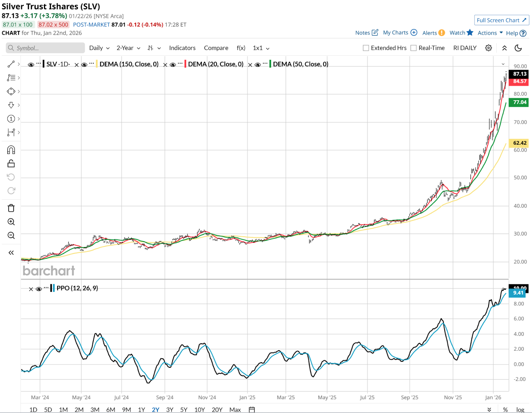Open the 2-Year period dropdown

coord(128,48)
